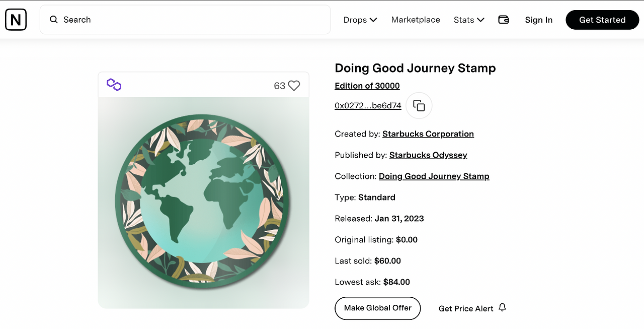Image resolution: width=644 pixels, height=329 pixels.
Task: Click the Make Global Offer button
Action: (x=378, y=308)
